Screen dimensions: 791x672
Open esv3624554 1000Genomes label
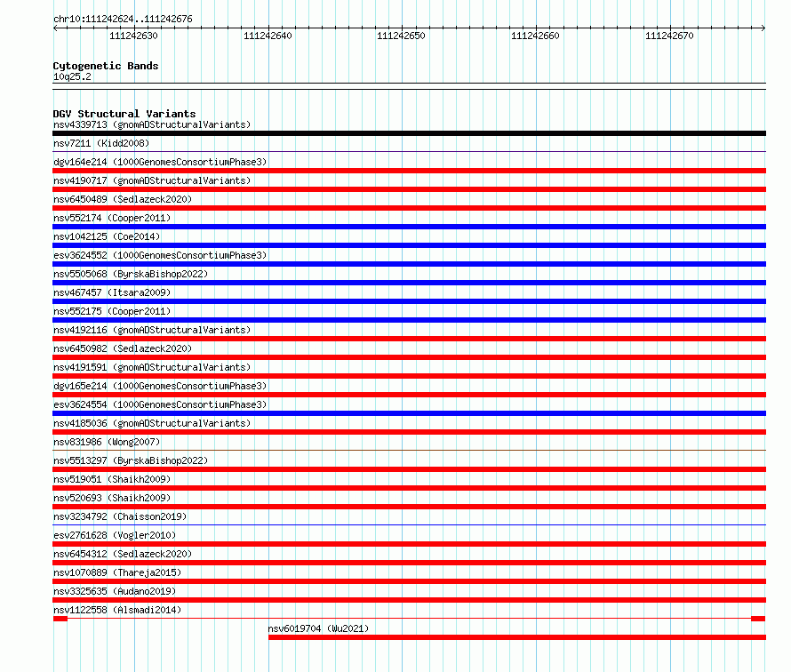click(x=160, y=404)
